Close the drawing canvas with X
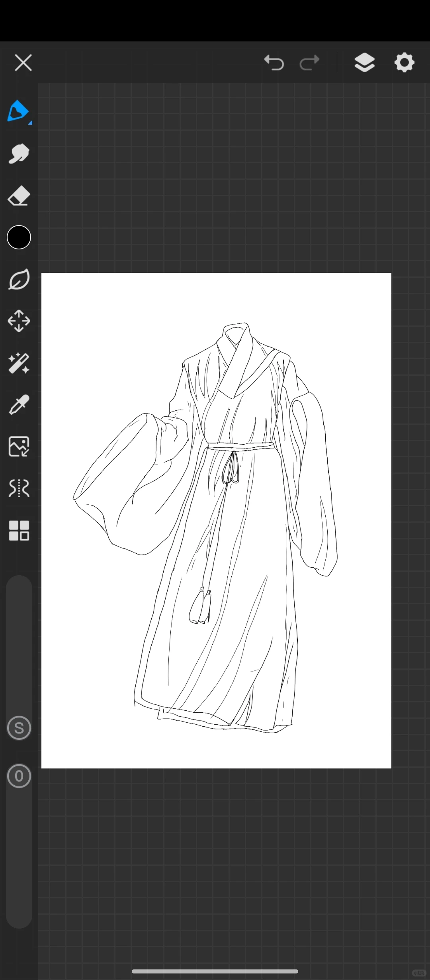Image resolution: width=430 pixels, height=980 pixels. [x=23, y=63]
